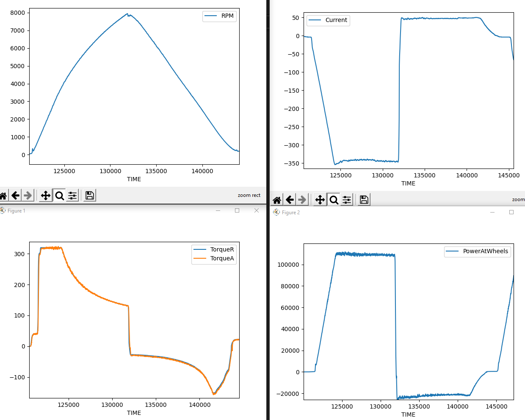Click the Figure 1 window title
This screenshot has width=525, height=420.
(x=17, y=211)
